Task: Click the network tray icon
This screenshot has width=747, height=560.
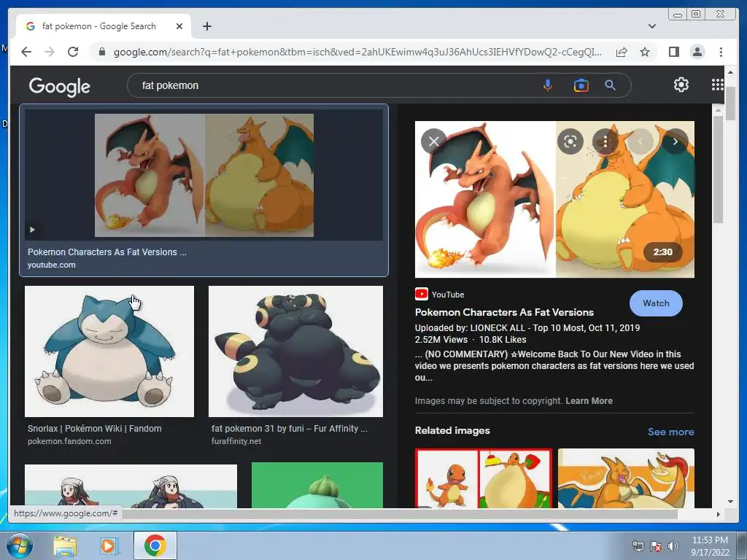Action: point(638,546)
